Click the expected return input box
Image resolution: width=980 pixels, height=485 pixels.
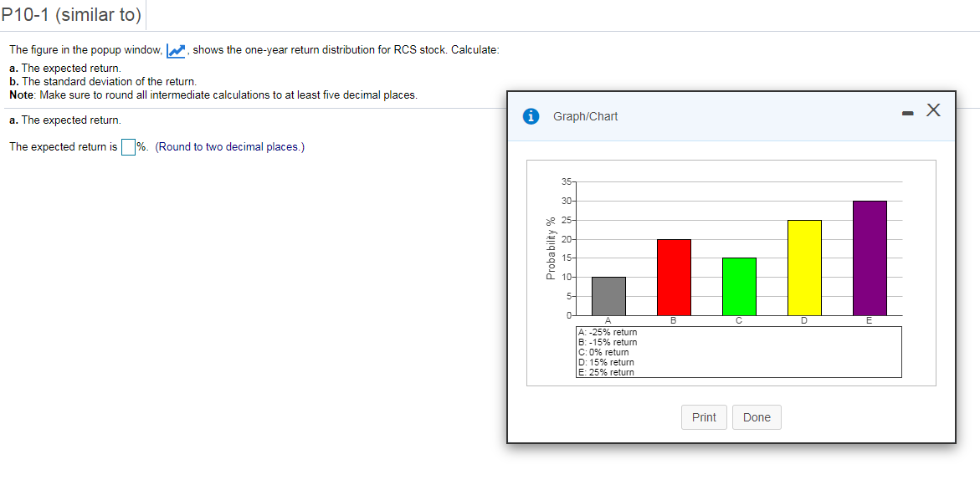point(128,147)
